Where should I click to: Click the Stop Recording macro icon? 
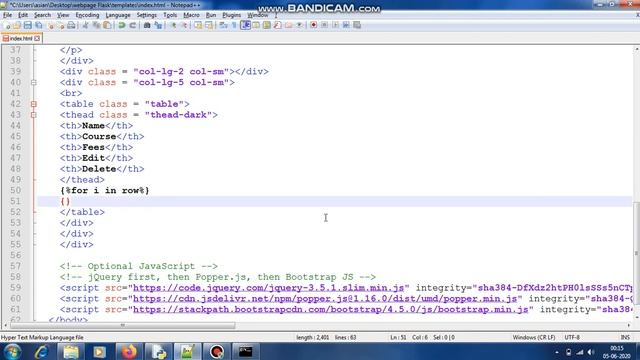(324, 25)
